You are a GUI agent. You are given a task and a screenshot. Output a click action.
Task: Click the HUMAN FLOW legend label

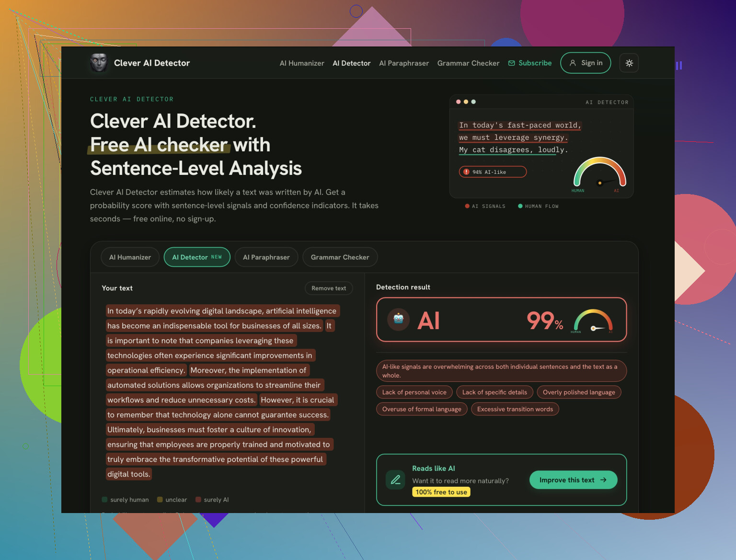click(541, 206)
